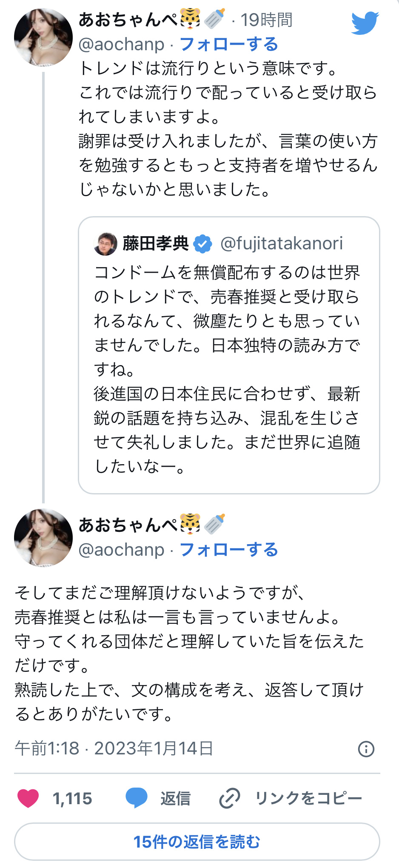Open the top あおちゃんぺ profile avatar

pyautogui.click(x=43, y=37)
